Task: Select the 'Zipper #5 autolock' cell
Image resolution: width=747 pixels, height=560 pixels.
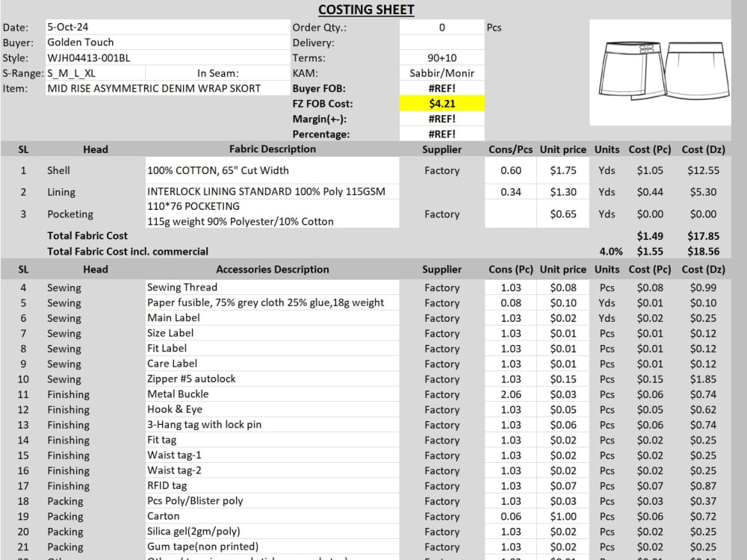Action: click(272, 379)
